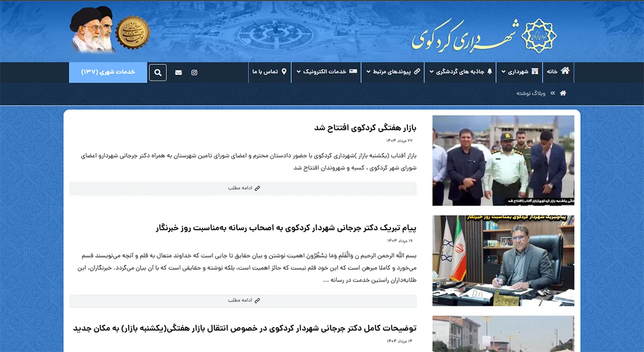This screenshot has height=352, width=644.
Task: Open the email envelope icon
Action: pyautogui.click(x=178, y=72)
